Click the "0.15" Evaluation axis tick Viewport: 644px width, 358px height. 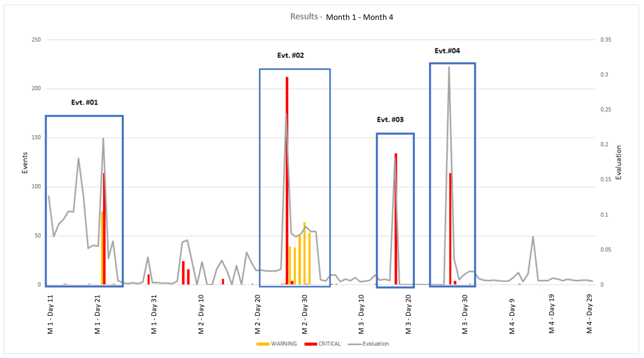point(606,179)
